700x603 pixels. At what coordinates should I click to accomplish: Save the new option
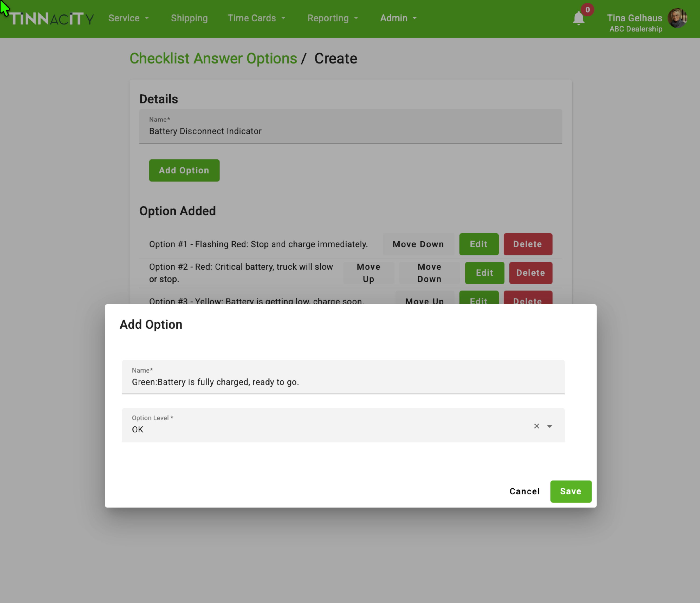[x=570, y=491]
